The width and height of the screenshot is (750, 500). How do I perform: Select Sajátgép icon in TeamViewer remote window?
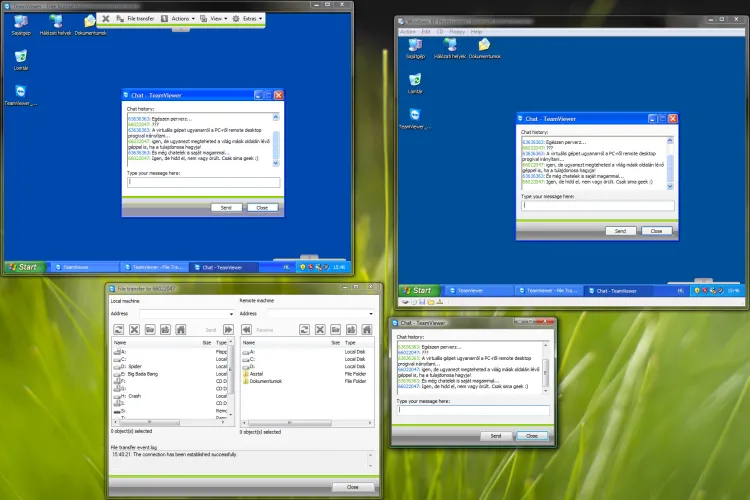coord(21,25)
